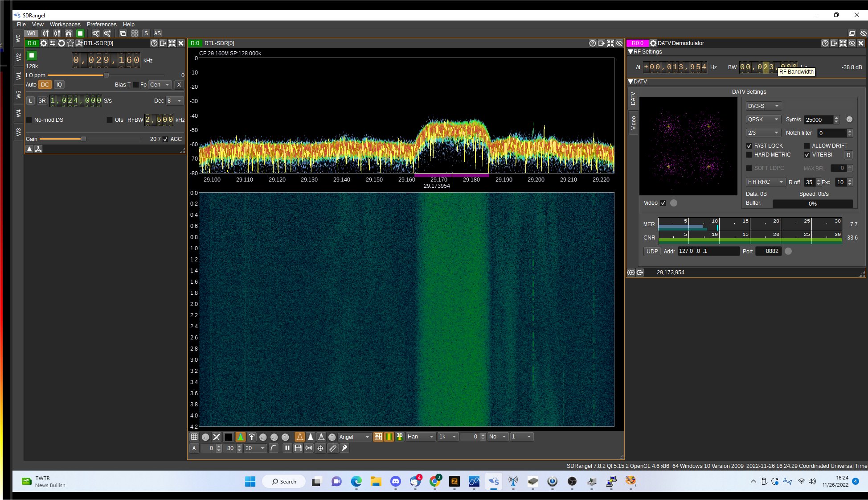
Task: Open the Preferences menu
Action: pyautogui.click(x=102, y=25)
